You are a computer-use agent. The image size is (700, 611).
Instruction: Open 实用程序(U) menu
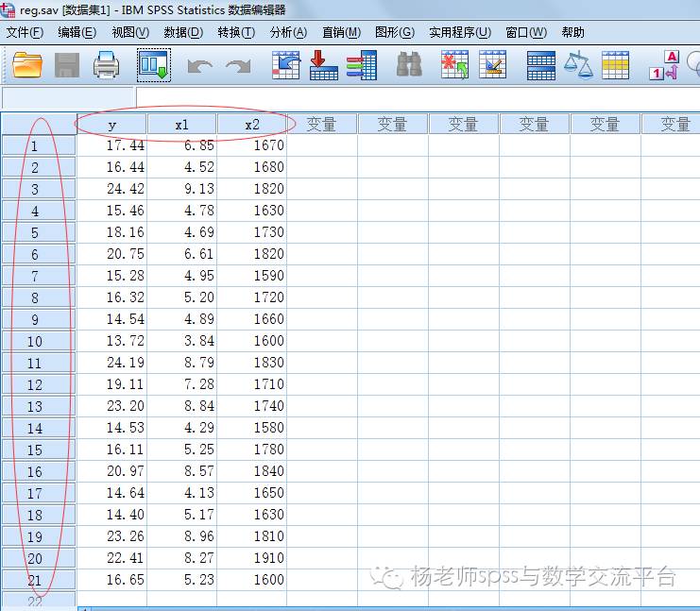click(460, 32)
